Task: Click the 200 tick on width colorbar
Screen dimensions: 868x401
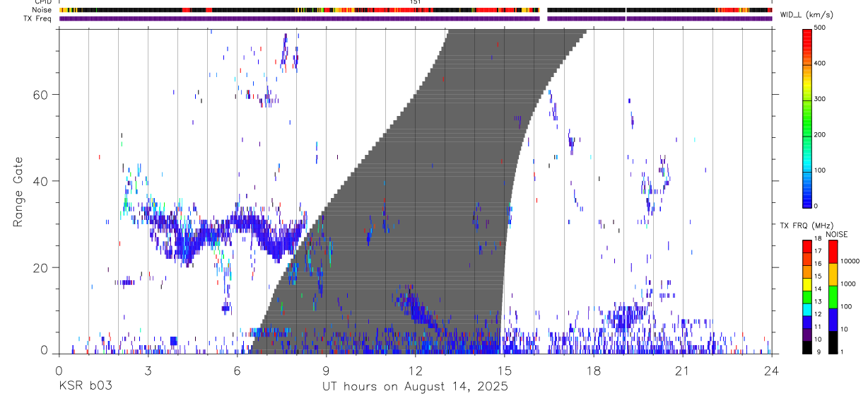Action: pos(821,134)
